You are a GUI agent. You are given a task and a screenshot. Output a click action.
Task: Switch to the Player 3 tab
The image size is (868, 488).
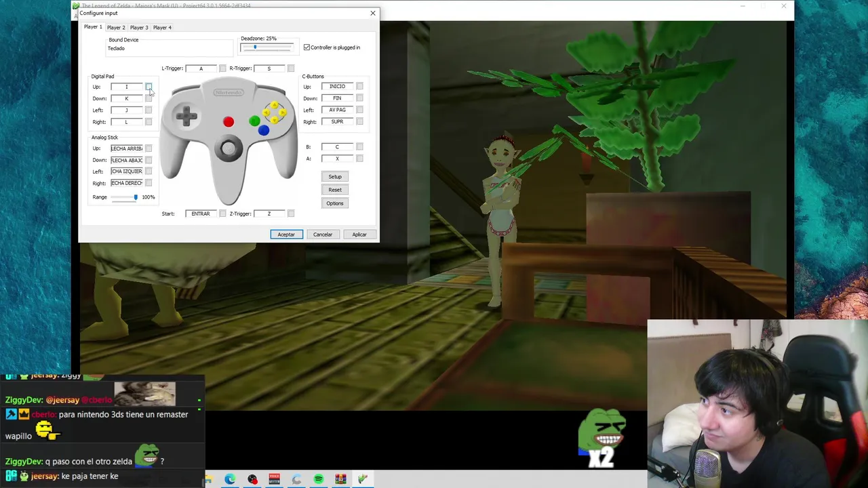[139, 28]
